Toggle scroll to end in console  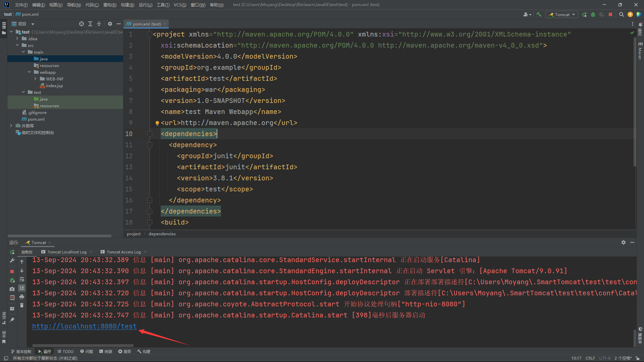click(x=22, y=288)
